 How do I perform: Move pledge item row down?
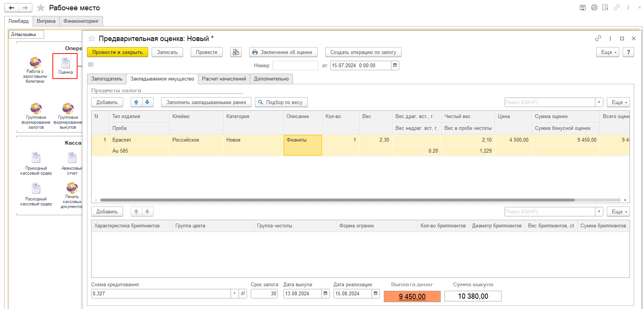click(x=147, y=102)
